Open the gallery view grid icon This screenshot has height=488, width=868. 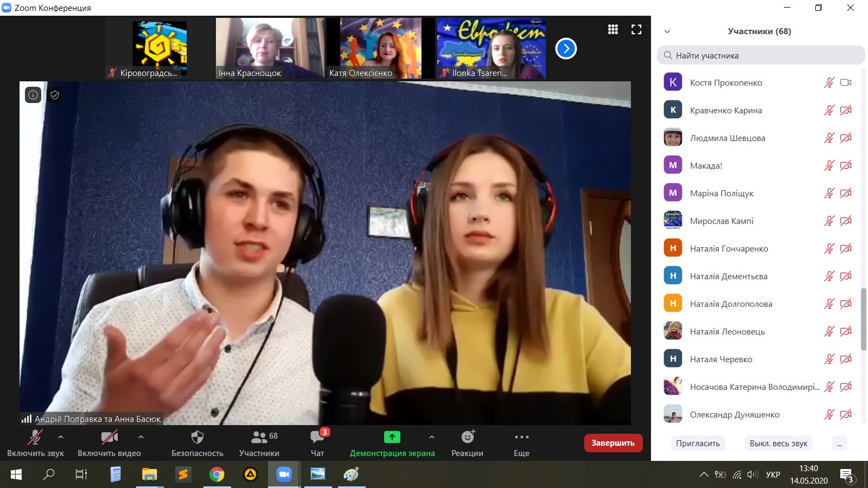coord(613,30)
